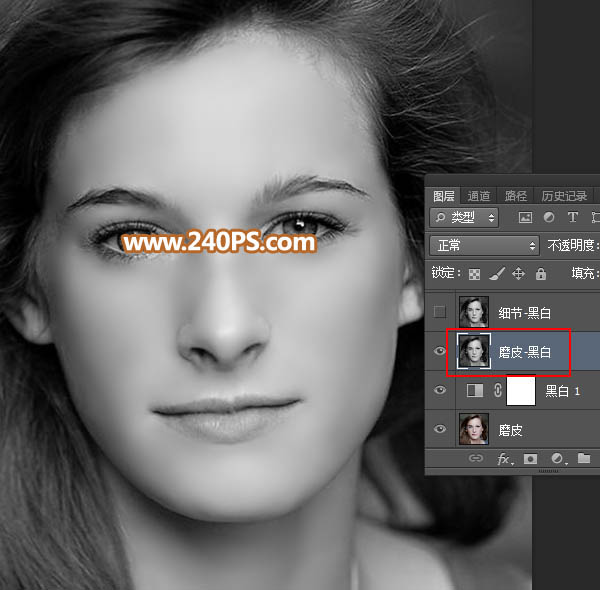Filter layers by type (T) icon
This screenshot has width=600, height=590.
(572, 218)
